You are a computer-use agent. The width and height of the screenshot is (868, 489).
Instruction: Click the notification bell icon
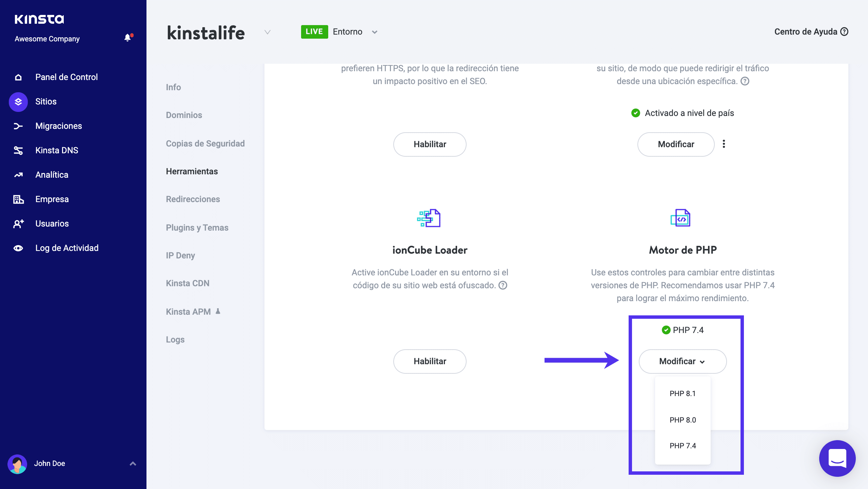tap(127, 38)
